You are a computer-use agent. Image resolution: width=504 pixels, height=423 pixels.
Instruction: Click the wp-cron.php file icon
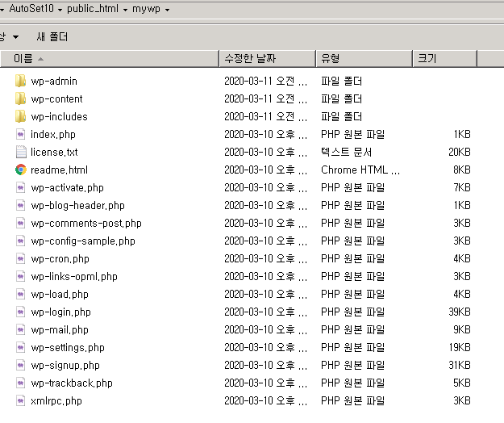(x=21, y=258)
